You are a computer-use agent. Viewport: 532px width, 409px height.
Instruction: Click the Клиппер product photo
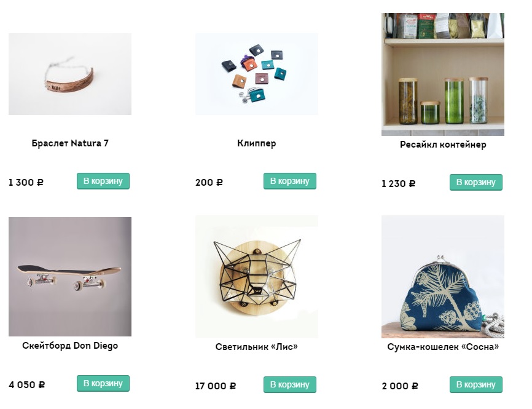[257, 74]
